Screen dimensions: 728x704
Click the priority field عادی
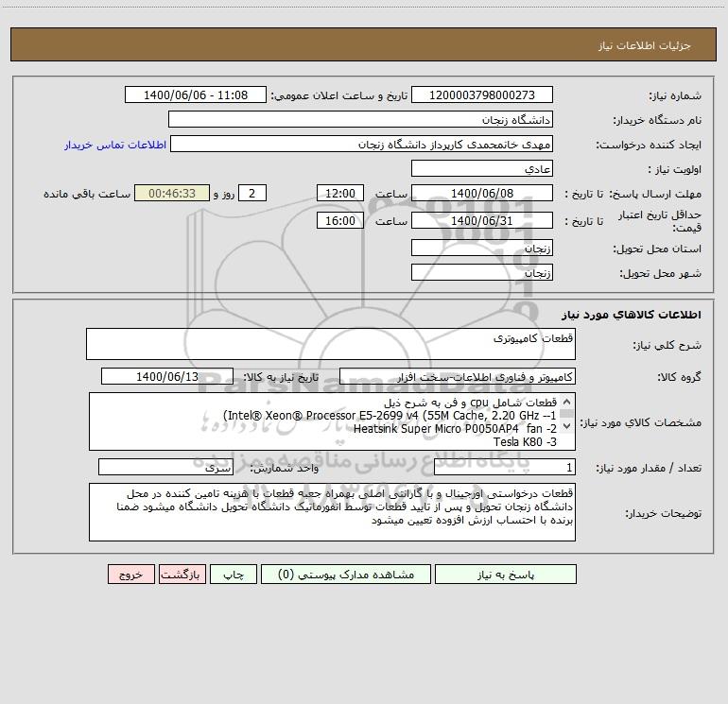482,168
